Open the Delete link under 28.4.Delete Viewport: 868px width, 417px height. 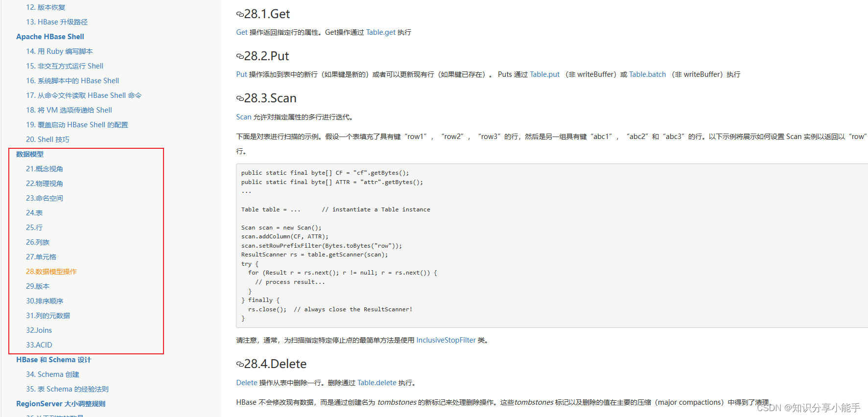point(247,383)
